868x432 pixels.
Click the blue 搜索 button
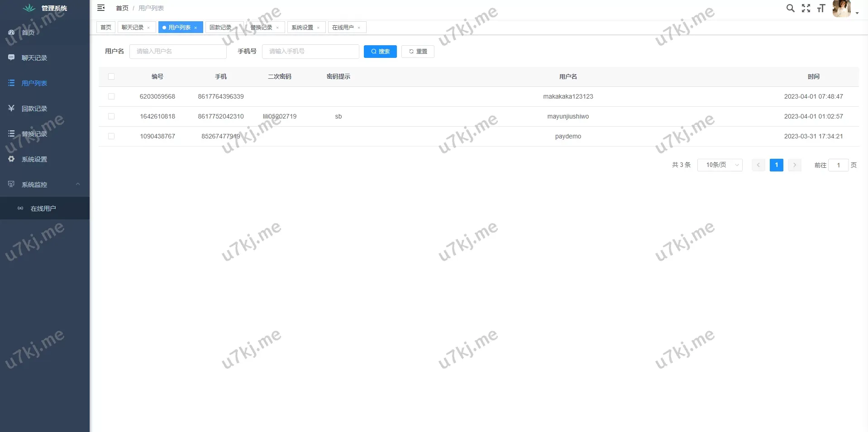coord(380,52)
